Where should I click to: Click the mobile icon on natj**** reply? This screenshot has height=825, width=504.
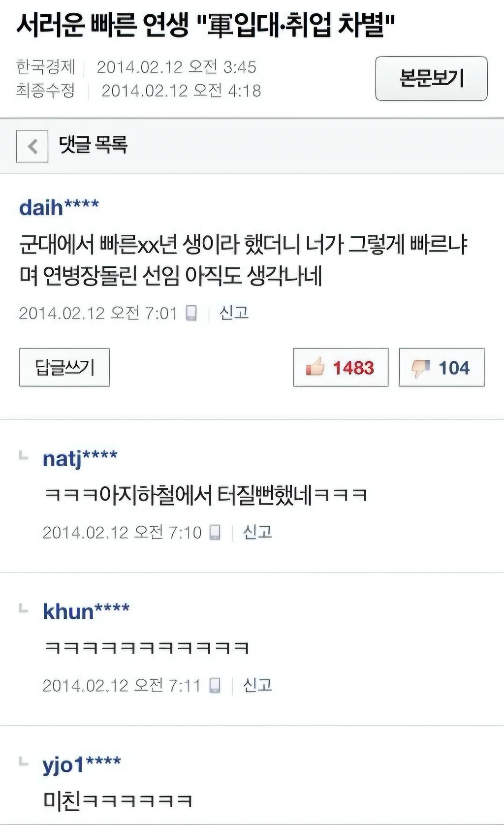pos(215,532)
